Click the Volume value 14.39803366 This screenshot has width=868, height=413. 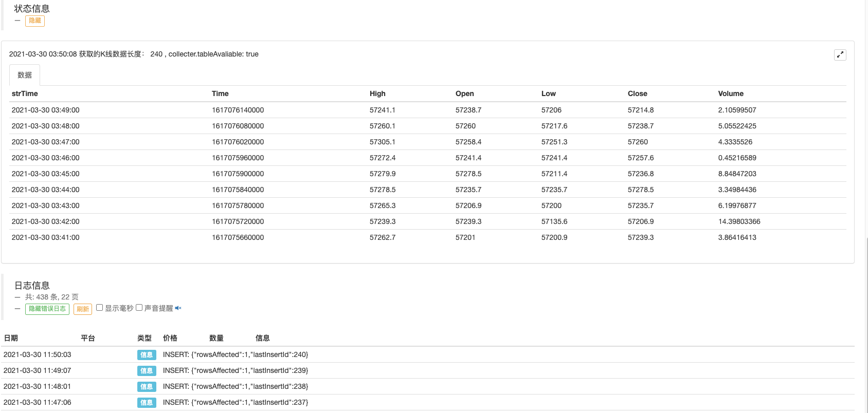(x=739, y=221)
